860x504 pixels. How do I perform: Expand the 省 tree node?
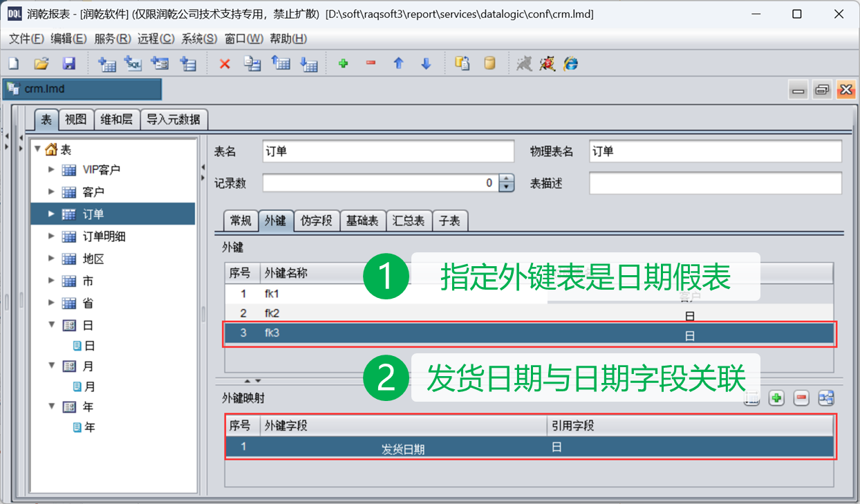pyautogui.click(x=51, y=304)
